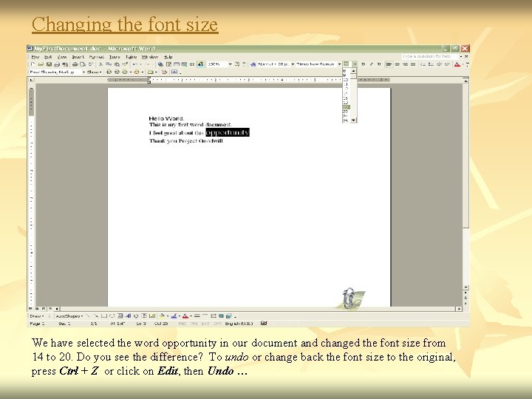Open the View menu
The width and height of the screenshot is (532, 399).
coord(62,57)
